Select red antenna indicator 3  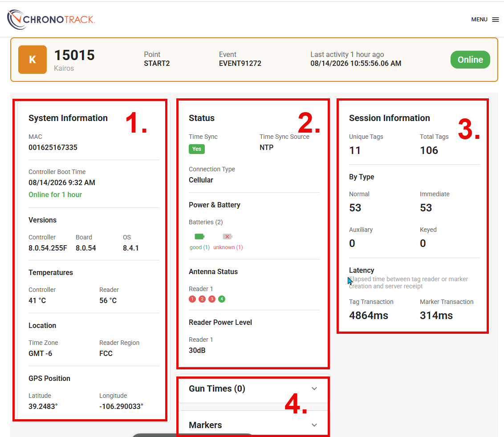tap(212, 299)
